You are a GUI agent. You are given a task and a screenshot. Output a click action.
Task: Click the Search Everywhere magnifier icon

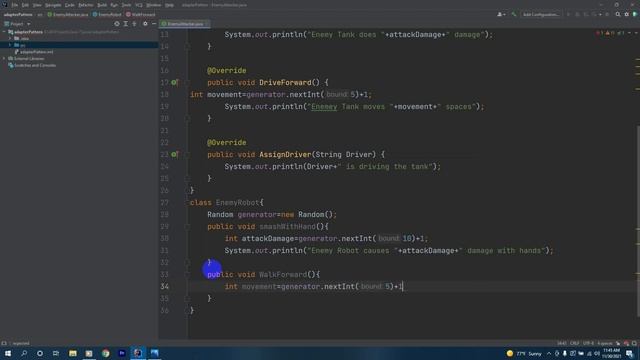[618, 14]
